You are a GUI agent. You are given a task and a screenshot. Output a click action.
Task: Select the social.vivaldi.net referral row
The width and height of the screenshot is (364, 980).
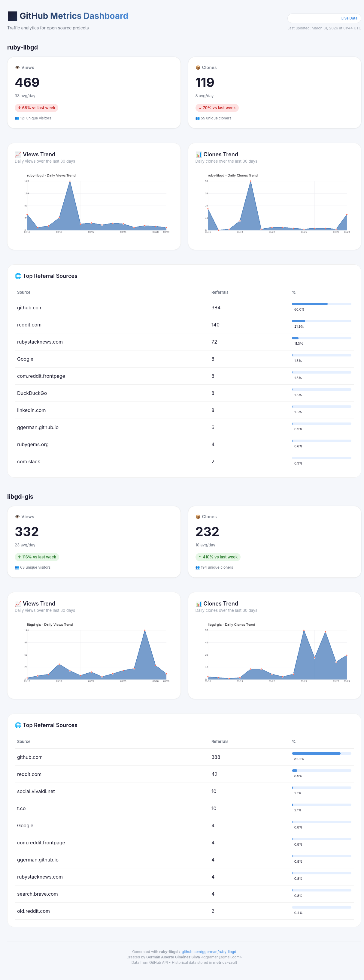184,791
